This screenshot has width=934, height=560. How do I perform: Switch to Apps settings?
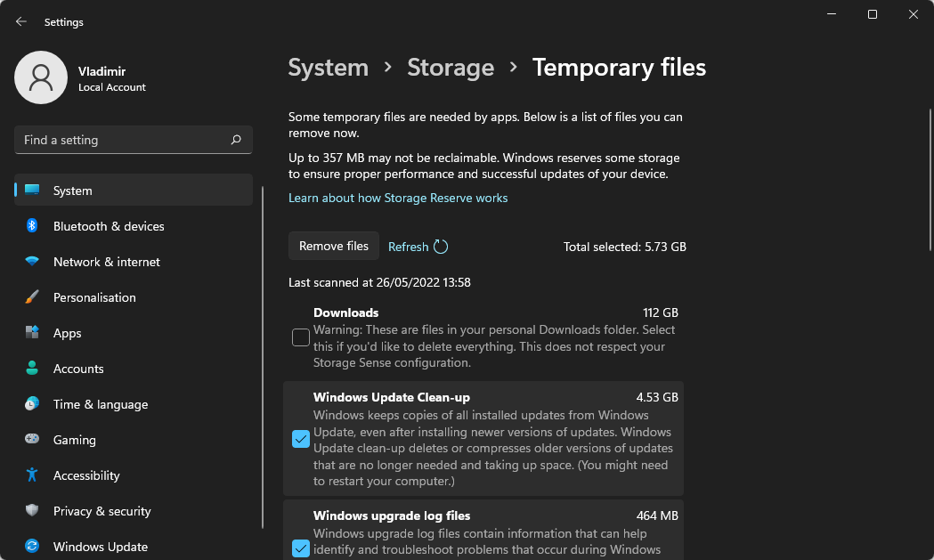point(134,332)
